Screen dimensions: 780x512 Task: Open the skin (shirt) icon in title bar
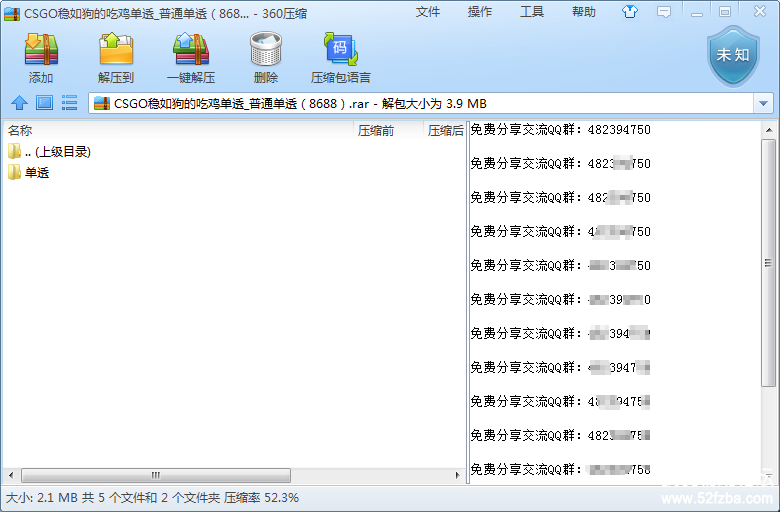pyautogui.click(x=630, y=12)
